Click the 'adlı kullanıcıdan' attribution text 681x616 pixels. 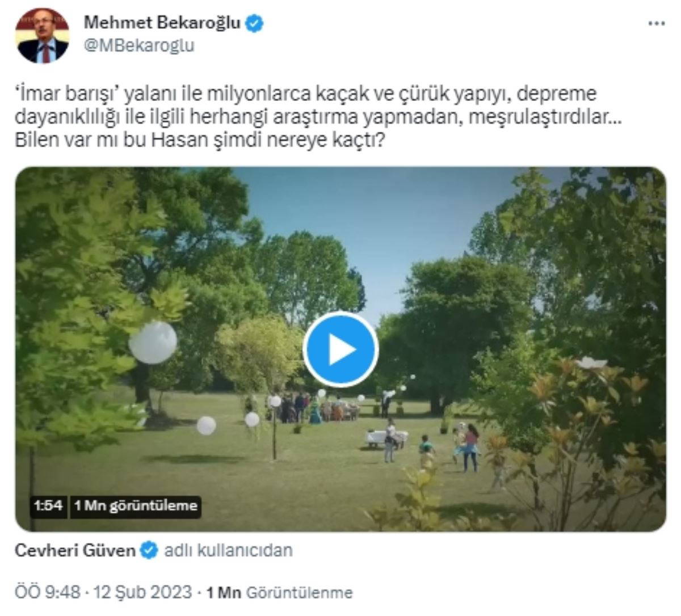tap(228, 550)
